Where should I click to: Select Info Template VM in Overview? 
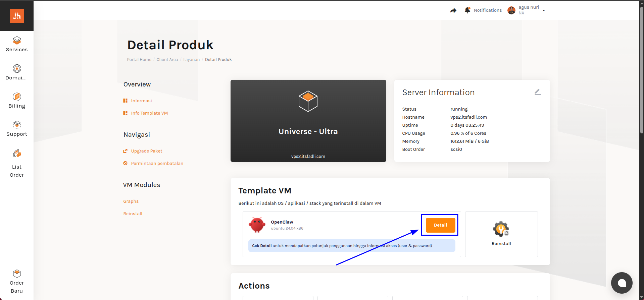(149, 113)
